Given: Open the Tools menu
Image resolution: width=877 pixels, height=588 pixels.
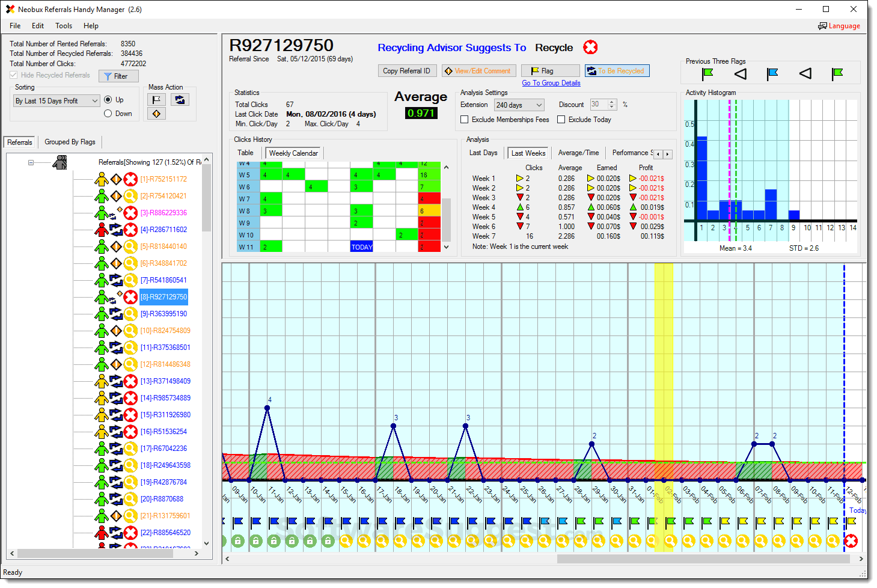Looking at the screenshot, I should coord(64,26).
